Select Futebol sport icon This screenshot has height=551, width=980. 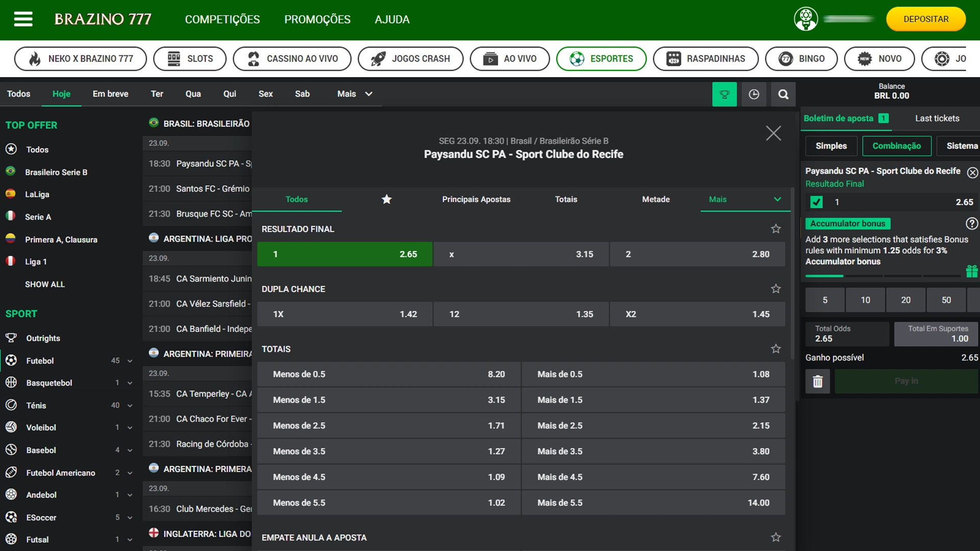coord(11,360)
